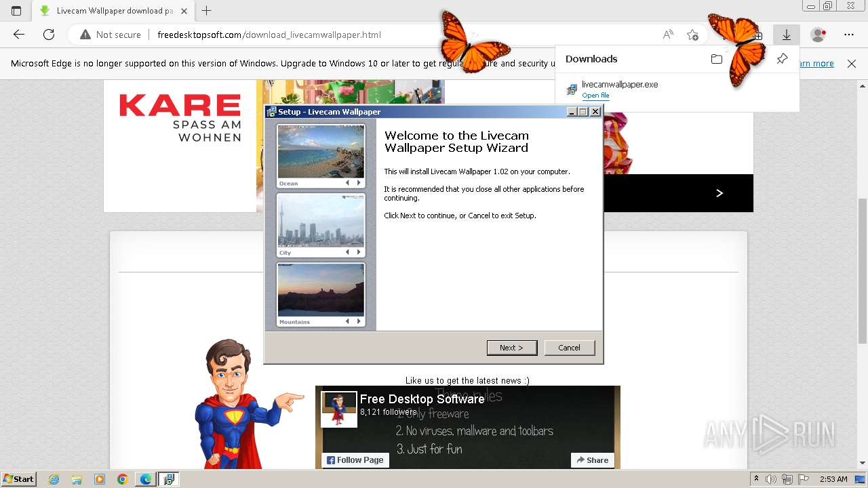
Task: Select the Livecam Wallpaper download tab
Action: click(x=113, y=11)
